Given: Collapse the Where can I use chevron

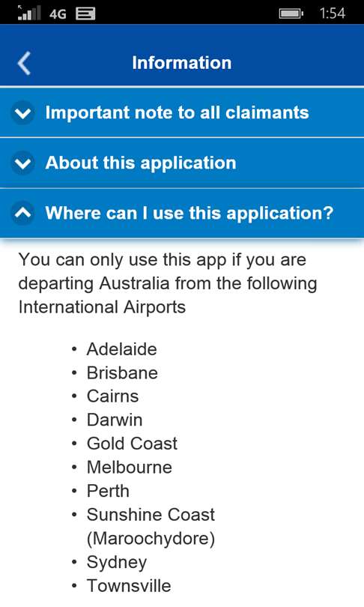Looking at the screenshot, I should (x=22, y=213).
